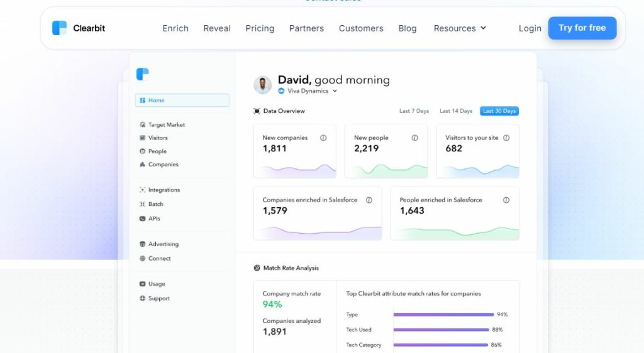Viewport: 644px width, 353px height.
Task: Click the 1,891 companies analyzed value
Action: point(274,332)
